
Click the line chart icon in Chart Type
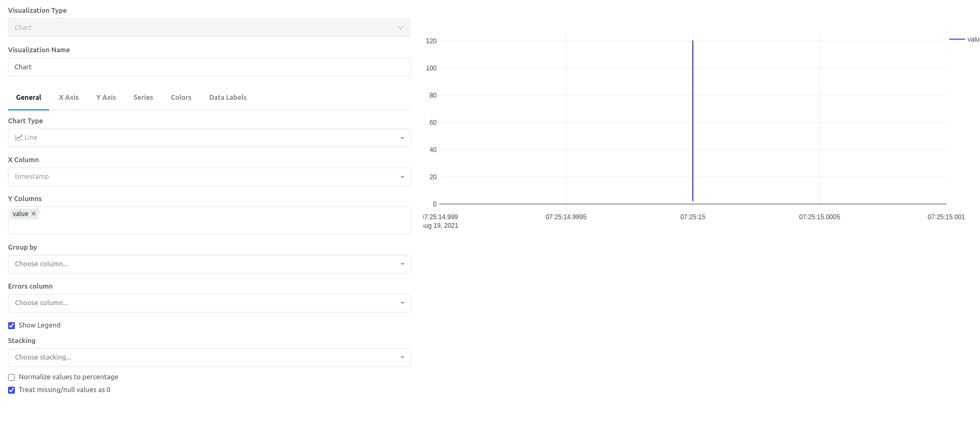(x=19, y=138)
